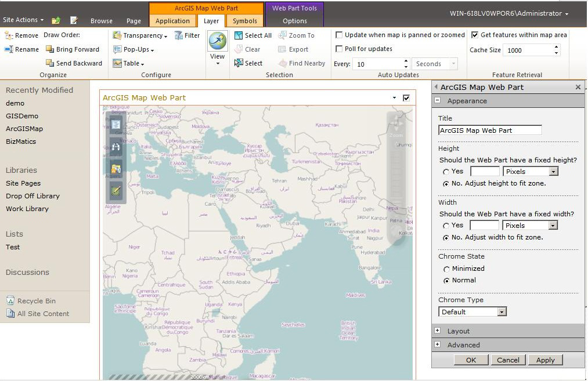Click the Clear selection icon

click(x=239, y=49)
